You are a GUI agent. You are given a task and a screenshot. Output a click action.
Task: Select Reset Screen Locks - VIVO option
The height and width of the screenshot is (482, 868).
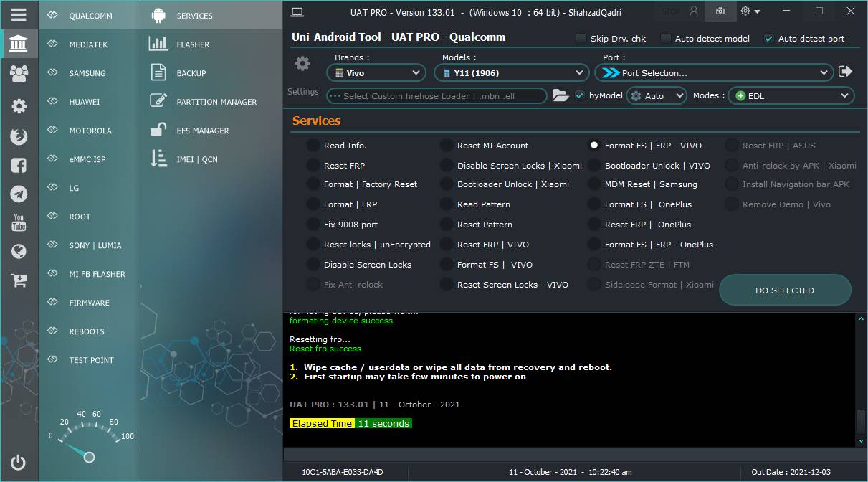[447, 285]
